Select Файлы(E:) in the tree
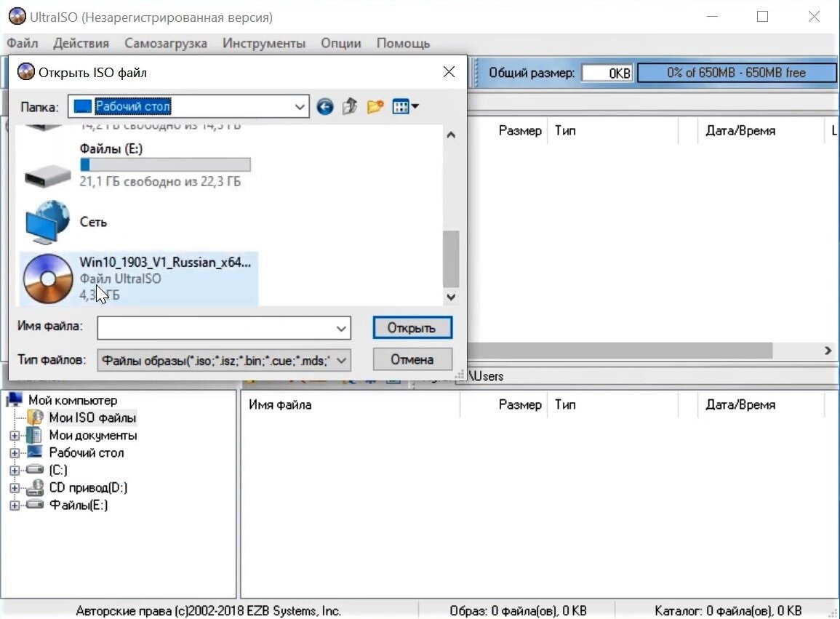Screen dimensions: 840x619 tap(79, 505)
